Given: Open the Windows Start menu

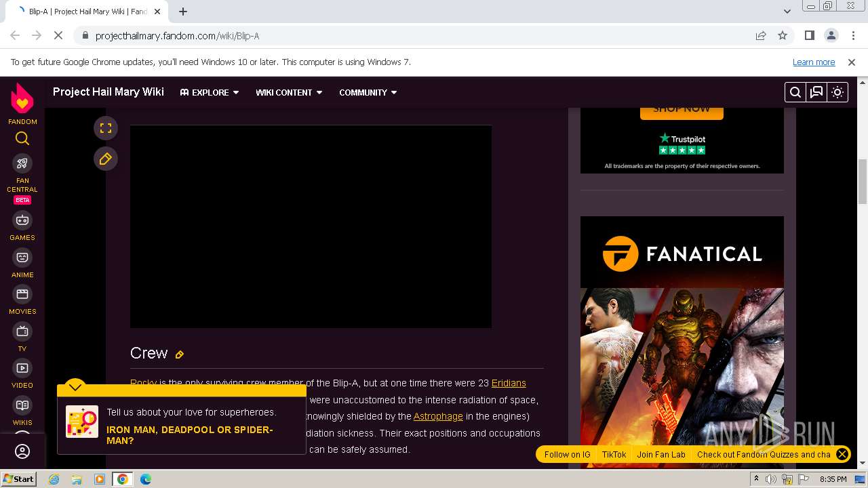Looking at the screenshot, I should [x=18, y=479].
